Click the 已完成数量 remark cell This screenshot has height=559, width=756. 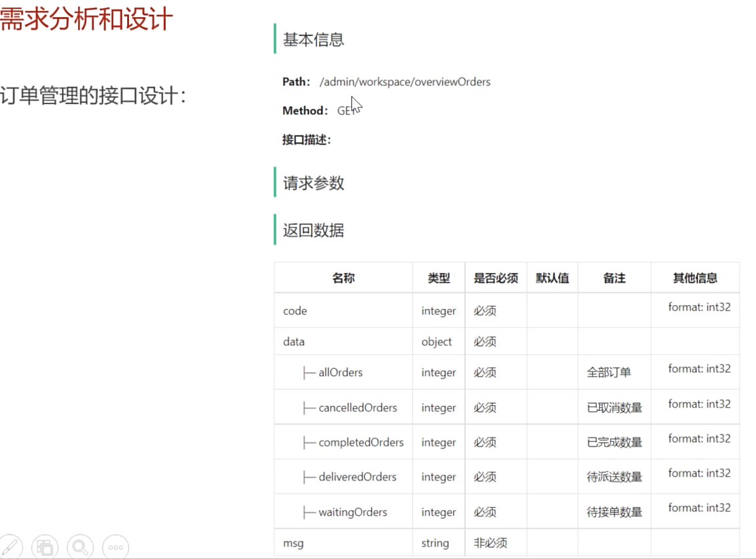615,443
